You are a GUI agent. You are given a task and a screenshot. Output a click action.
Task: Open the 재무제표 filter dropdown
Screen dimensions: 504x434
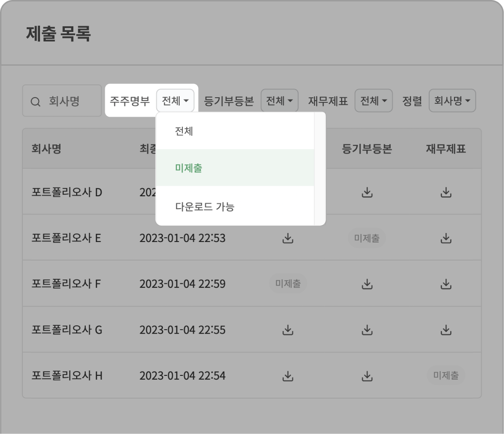click(x=373, y=101)
